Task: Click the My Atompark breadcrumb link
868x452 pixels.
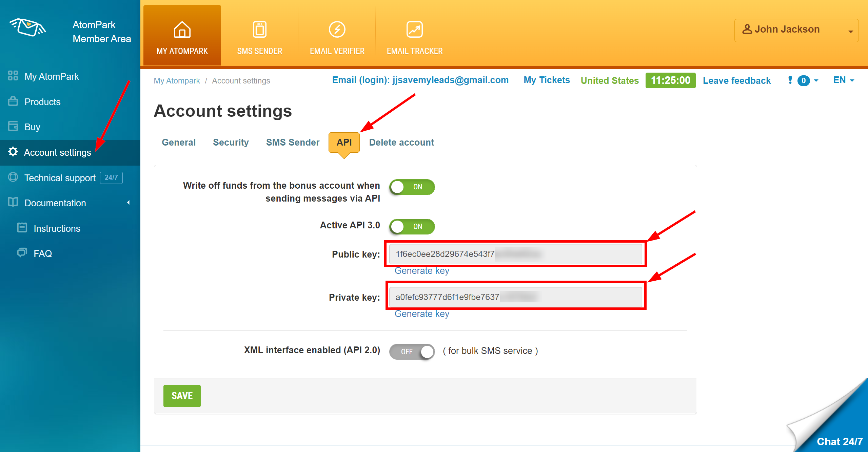Action: 177,81
